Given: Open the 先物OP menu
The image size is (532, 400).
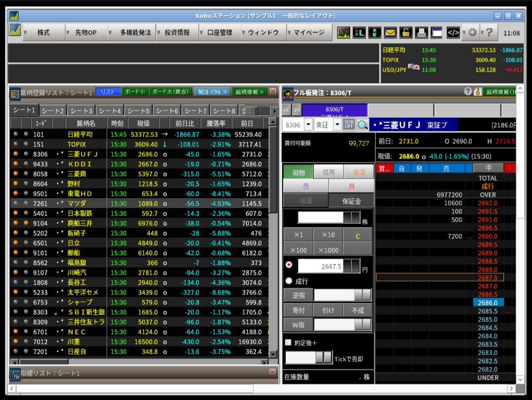Looking at the screenshot, I should coord(86,33).
